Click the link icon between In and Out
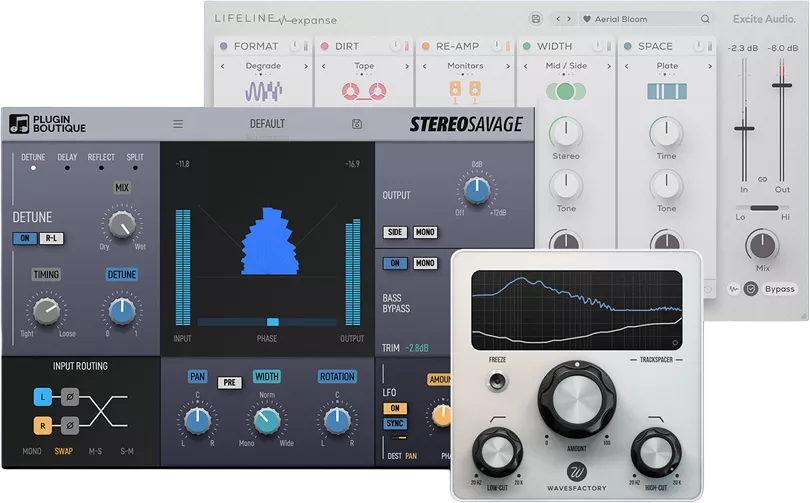The height and width of the screenshot is (503, 810). (x=762, y=179)
